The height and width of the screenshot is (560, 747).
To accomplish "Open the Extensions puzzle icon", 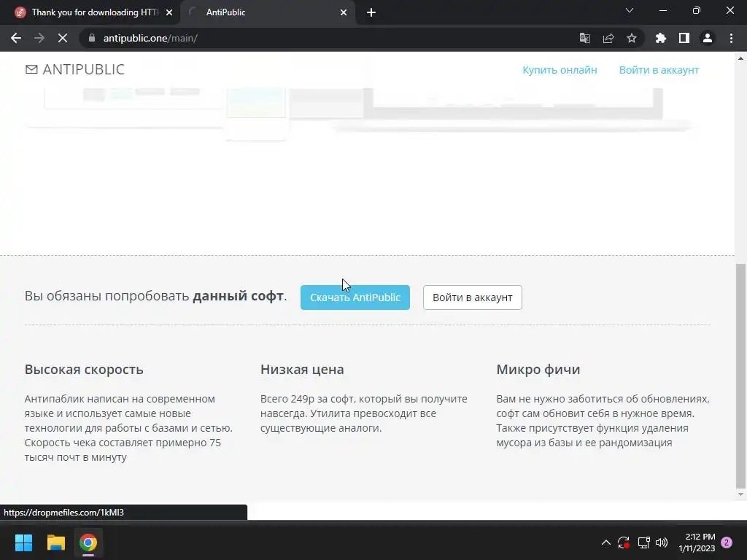I will pyautogui.click(x=661, y=38).
